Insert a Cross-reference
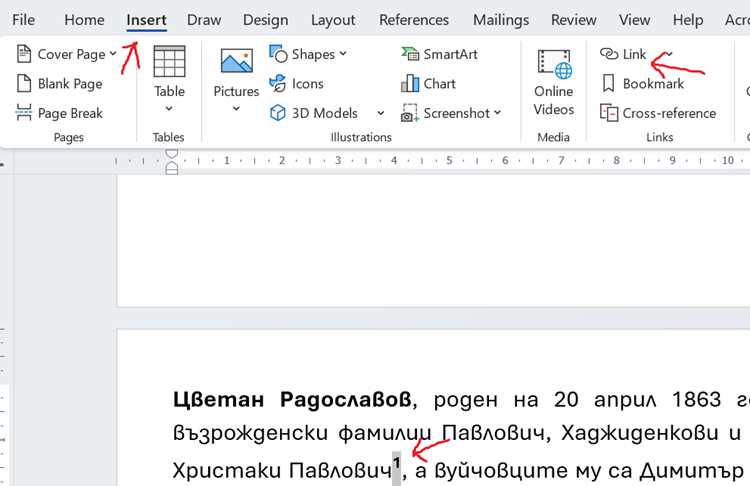 tap(658, 113)
